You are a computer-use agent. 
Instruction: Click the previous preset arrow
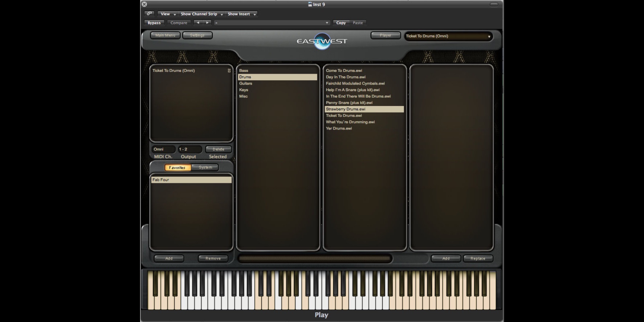tap(198, 23)
